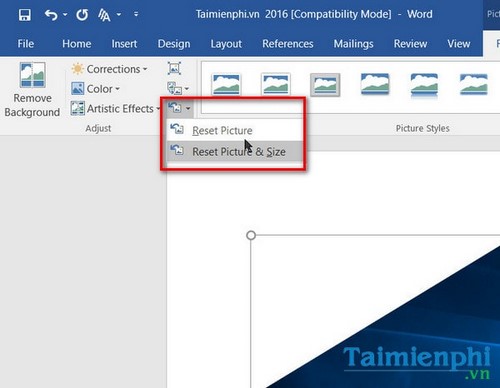
Task: Open dropdown arrow beside the text formatting icon
Action: tap(119, 15)
